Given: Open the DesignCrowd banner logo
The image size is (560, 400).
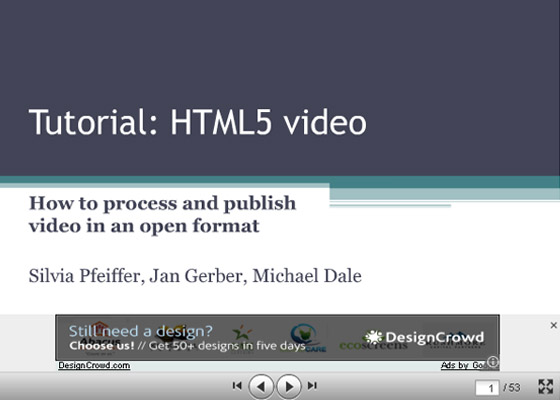Looking at the screenshot, I should (x=424, y=337).
